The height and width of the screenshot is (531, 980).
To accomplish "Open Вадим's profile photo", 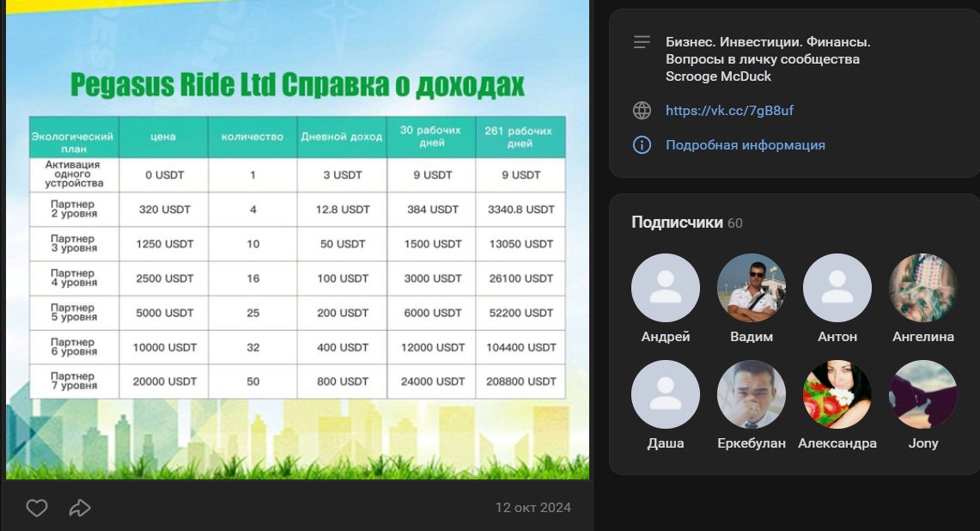I will tap(752, 288).
